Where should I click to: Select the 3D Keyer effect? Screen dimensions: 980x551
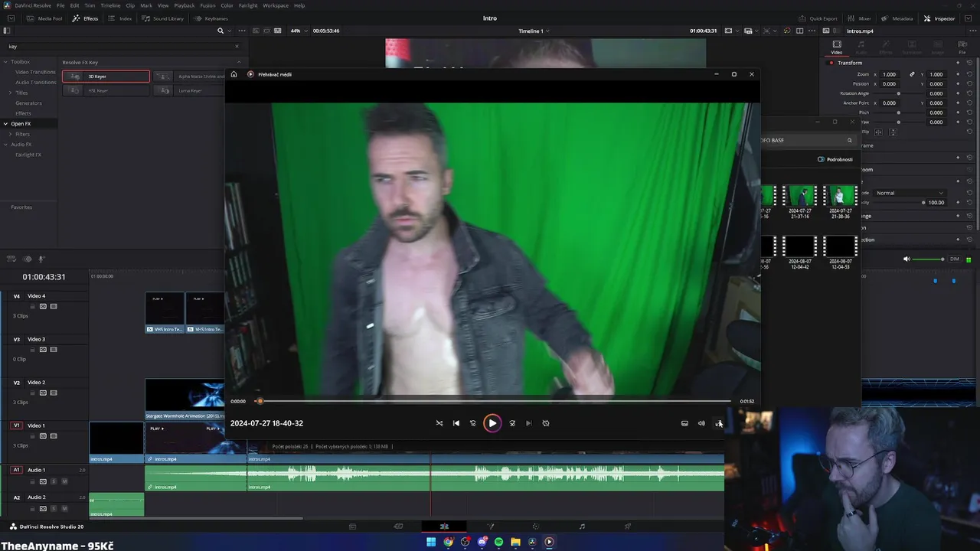click(x=106, y=77)
